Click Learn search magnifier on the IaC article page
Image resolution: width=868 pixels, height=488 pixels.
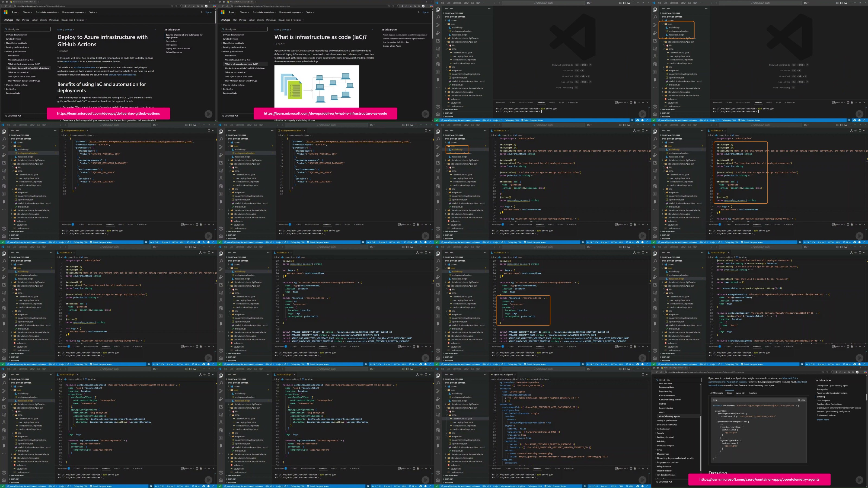coord(419,12)
